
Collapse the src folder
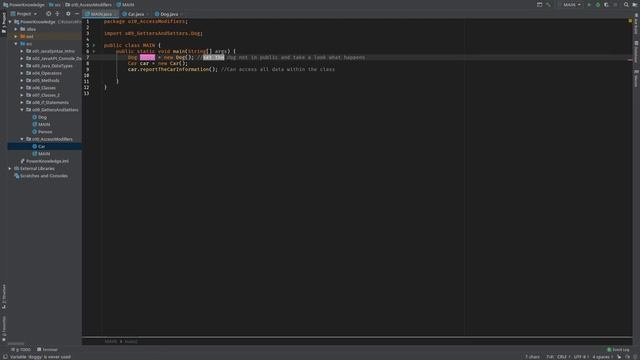(x=16, y=44)
